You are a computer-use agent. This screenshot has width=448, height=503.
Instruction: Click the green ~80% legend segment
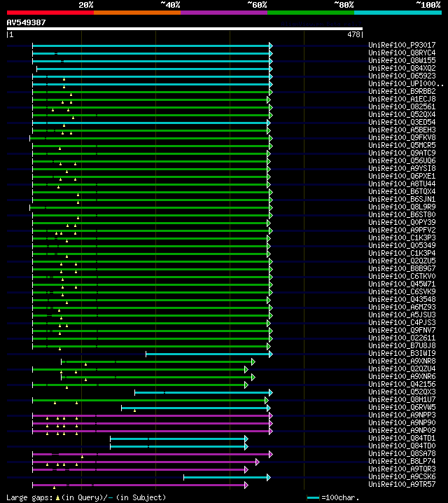[311, 13]
